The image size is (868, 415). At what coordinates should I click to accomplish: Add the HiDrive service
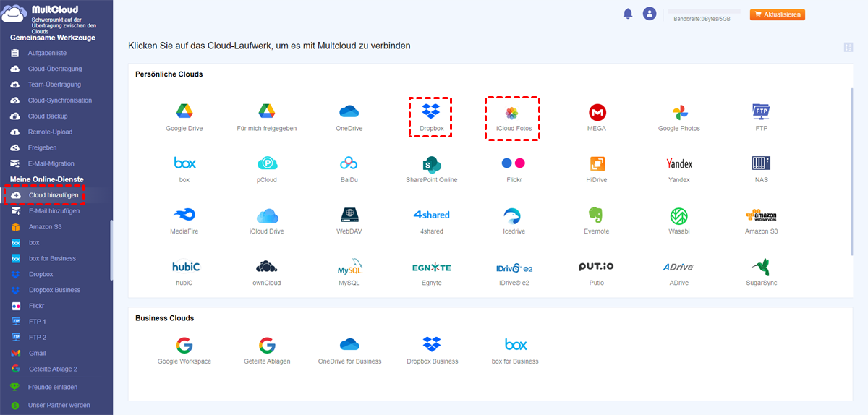(597, 170)
